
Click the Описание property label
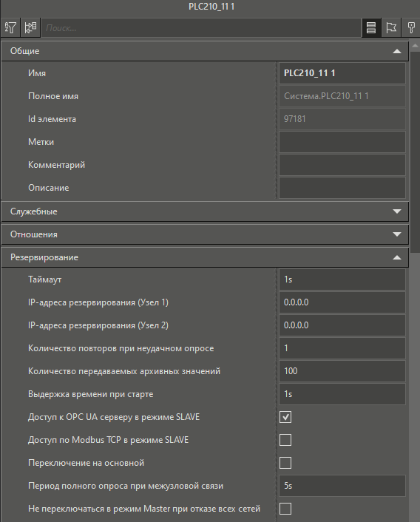(49, 188)
